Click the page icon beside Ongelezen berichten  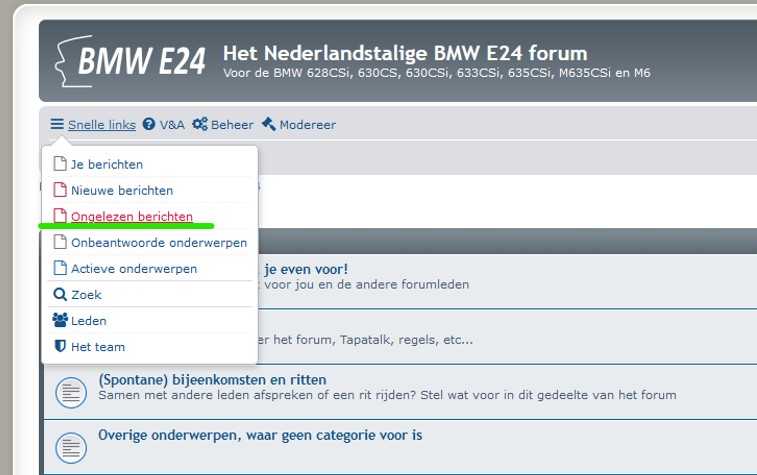click(x=60, y=215)
